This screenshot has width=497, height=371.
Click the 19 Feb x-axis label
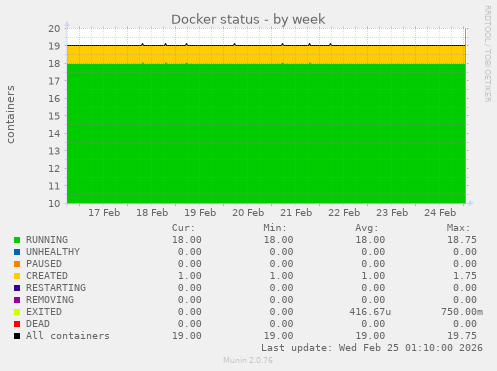pos(200,213)
